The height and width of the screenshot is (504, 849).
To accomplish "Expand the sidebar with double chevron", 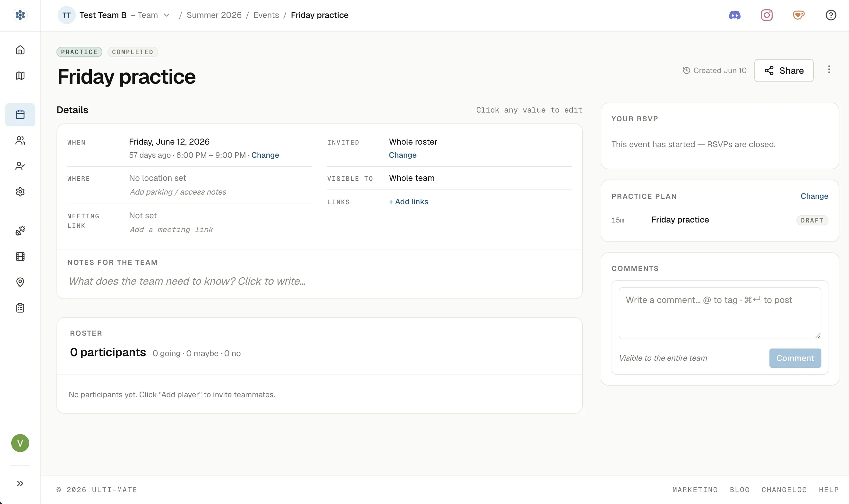I will tap(20, 483).
